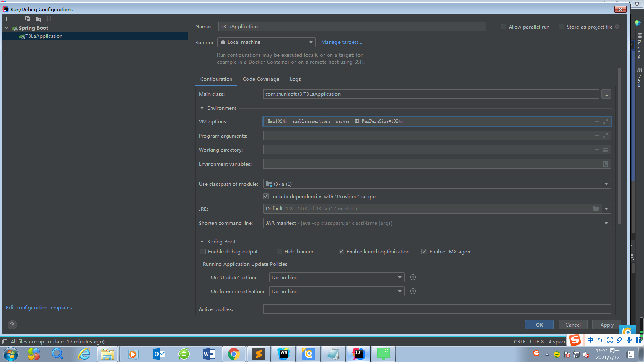The image size is (644, 362).
Task: Remove the selected configuration
Action: click(x=17, y=19)
